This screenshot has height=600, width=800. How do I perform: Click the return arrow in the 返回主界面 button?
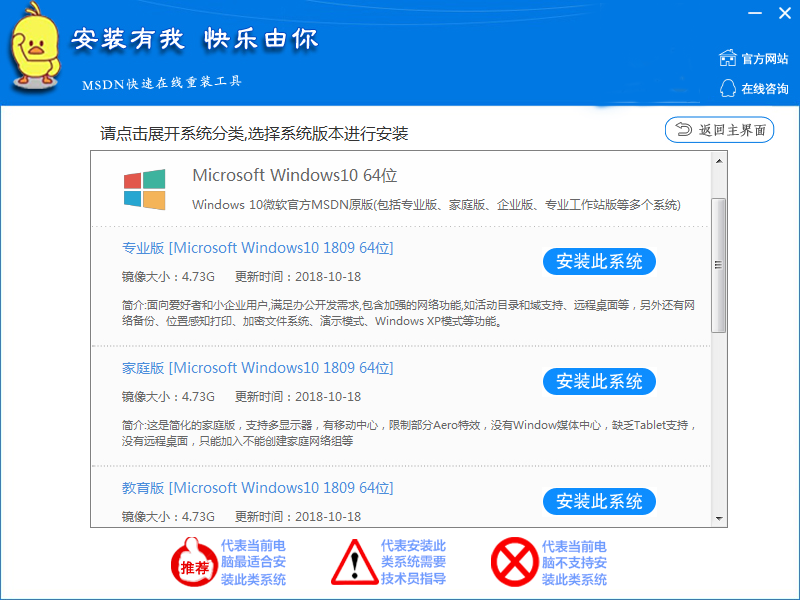684,130
